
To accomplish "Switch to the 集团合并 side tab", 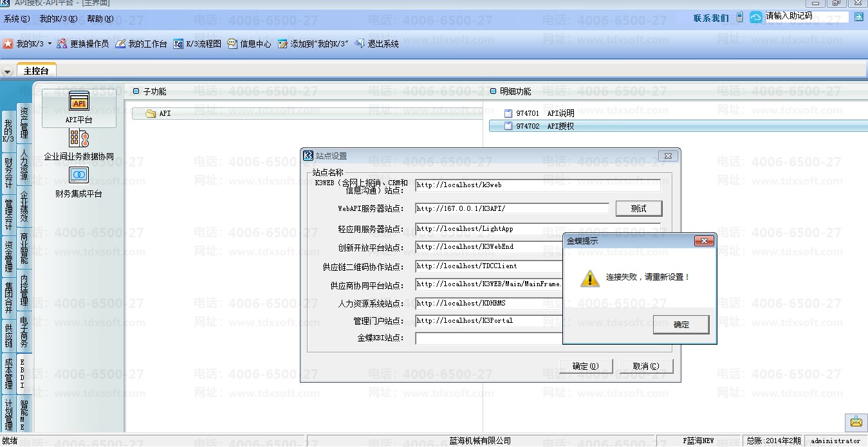I will coord(8,298).
